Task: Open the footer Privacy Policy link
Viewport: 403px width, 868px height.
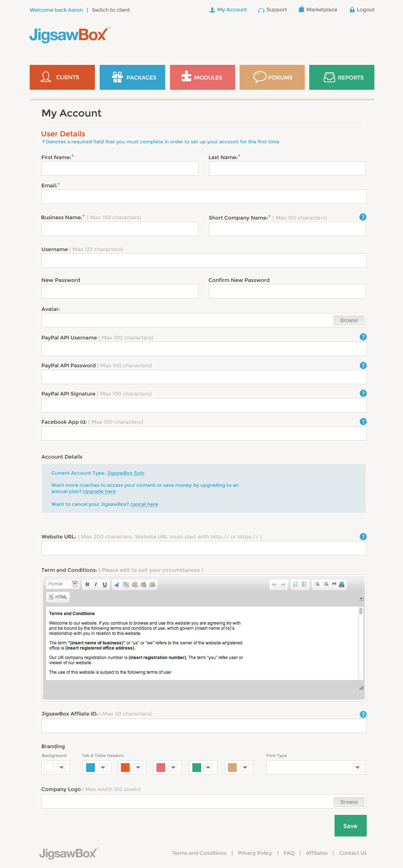Action: [x=255, y=853]
